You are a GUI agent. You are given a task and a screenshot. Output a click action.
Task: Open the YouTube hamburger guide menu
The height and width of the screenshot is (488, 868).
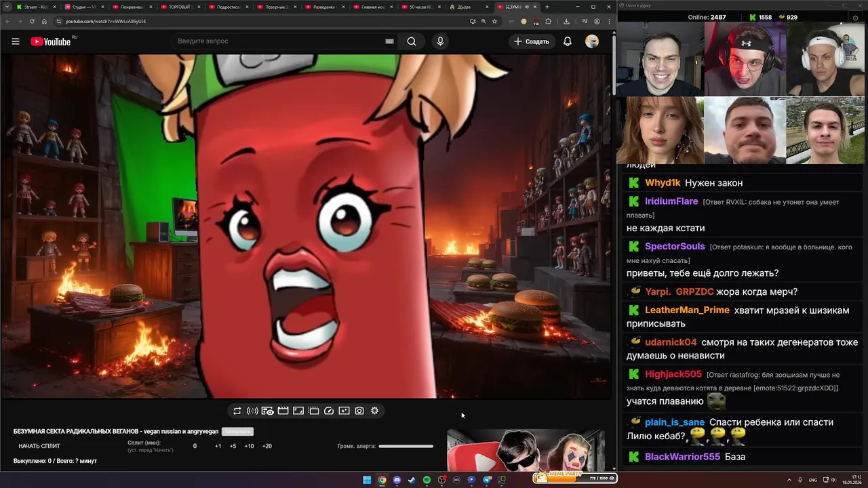pyautogui.click(x=15, y=41)
